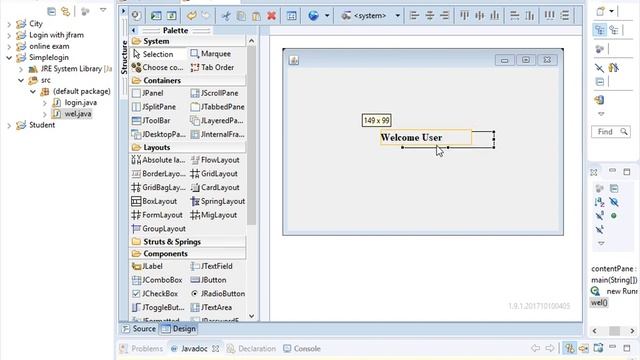Image resolution: width=640 pixels, height=360 pixels.
Task: Pick JTextField component
Action: (211, 266)
